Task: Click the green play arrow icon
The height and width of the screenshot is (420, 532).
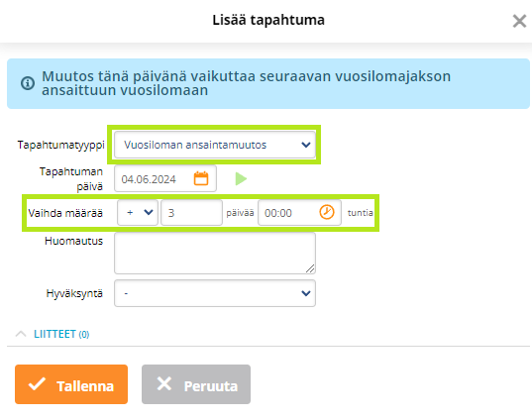Action: point(241,178)
